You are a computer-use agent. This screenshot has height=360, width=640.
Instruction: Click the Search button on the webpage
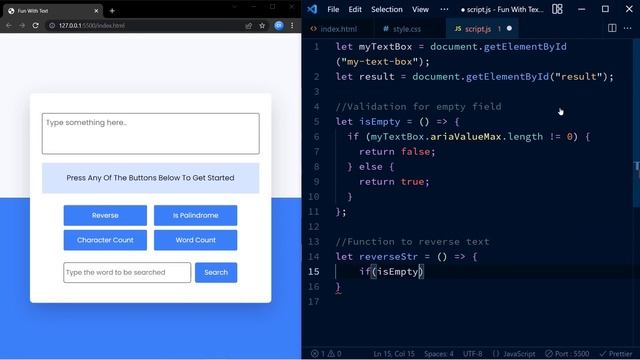[x=216, y=272]
